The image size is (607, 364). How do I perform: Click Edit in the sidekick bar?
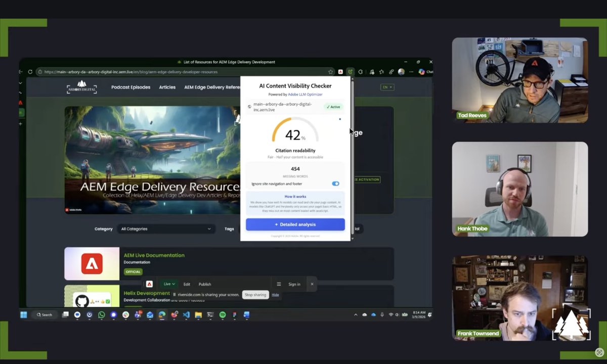click(x=187, y=284)
